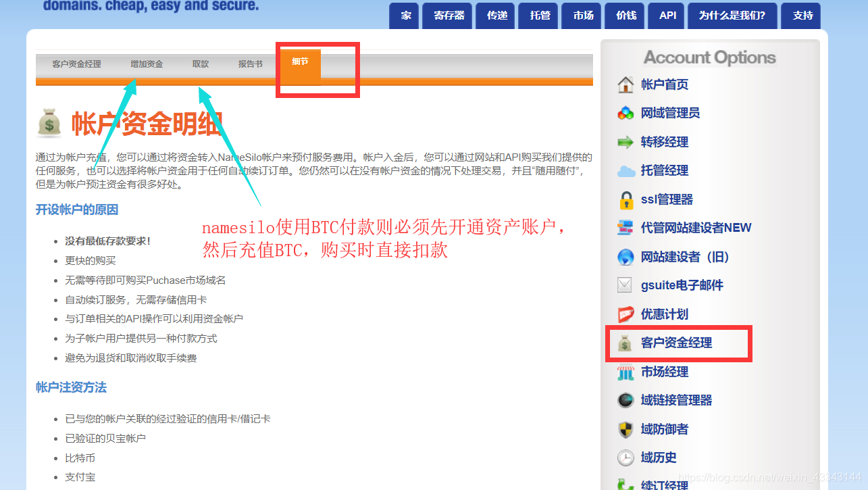Click the red tag icon beside 优惠计划
Screen dimensions: 868x490
[x=626, y=314]
